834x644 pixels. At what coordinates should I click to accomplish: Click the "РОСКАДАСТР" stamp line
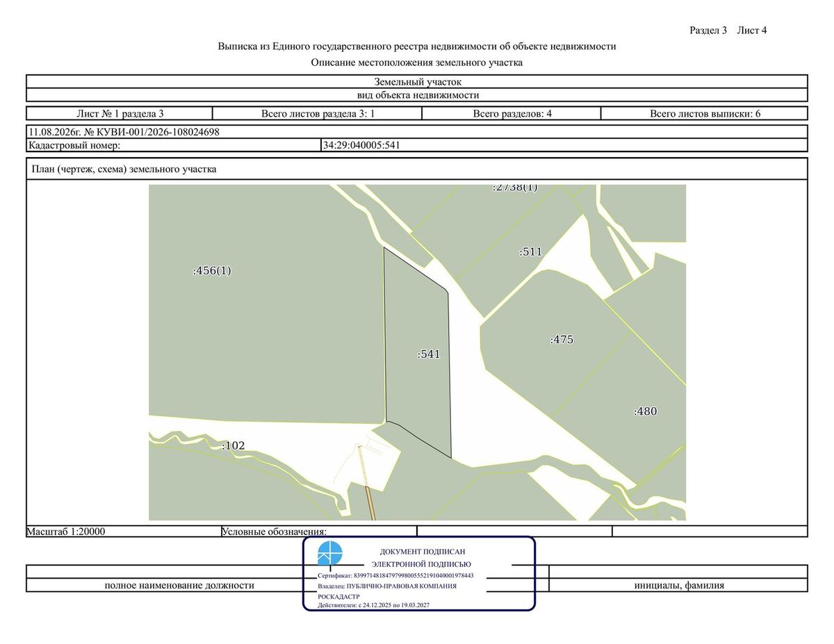338,596
